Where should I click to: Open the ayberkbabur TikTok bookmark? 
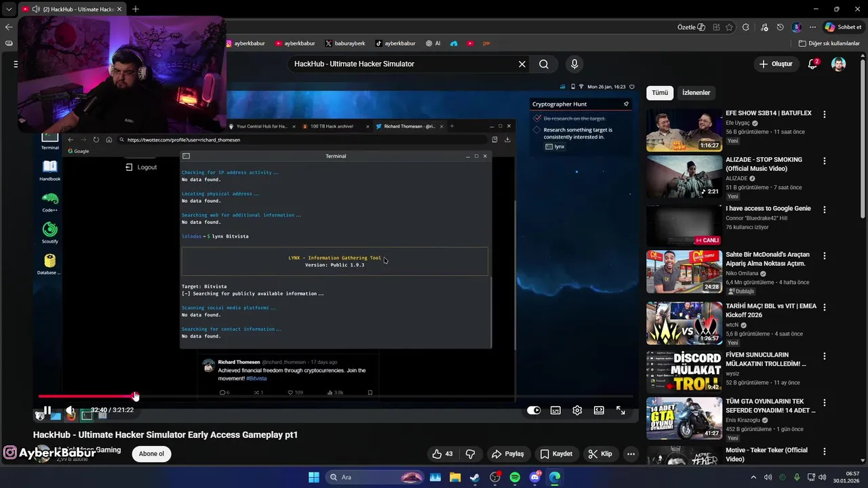(x=395, y=43)
